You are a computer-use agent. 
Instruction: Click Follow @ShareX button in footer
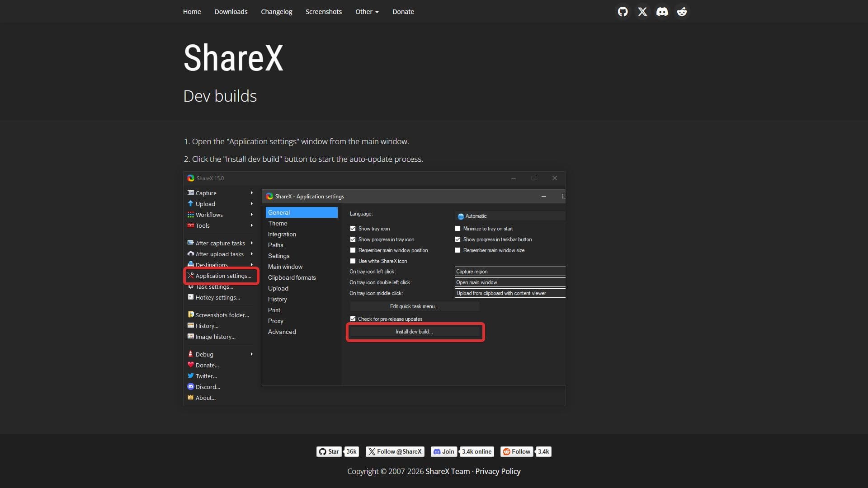(395, 451)
